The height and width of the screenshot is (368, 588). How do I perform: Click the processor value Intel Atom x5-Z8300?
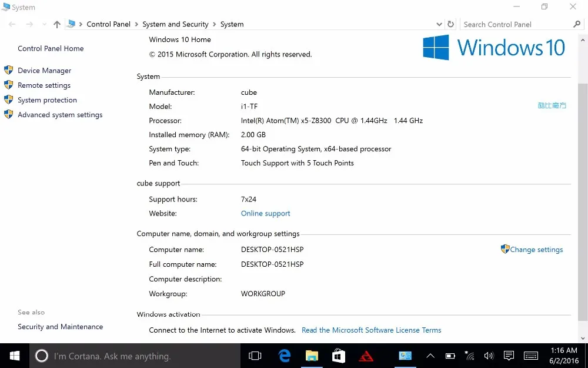click(332, 121)
